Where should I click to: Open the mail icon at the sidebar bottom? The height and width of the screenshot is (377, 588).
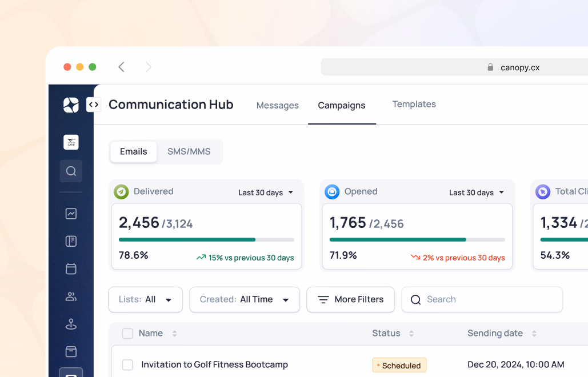click(71, 373)
